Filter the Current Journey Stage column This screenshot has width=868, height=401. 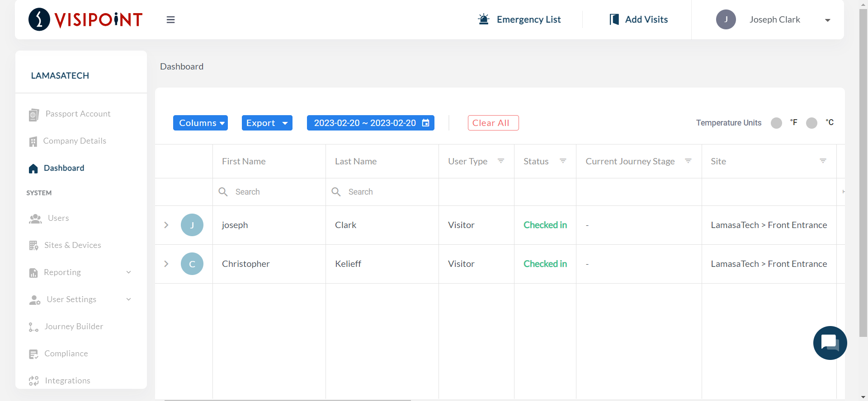click(688, 161)
